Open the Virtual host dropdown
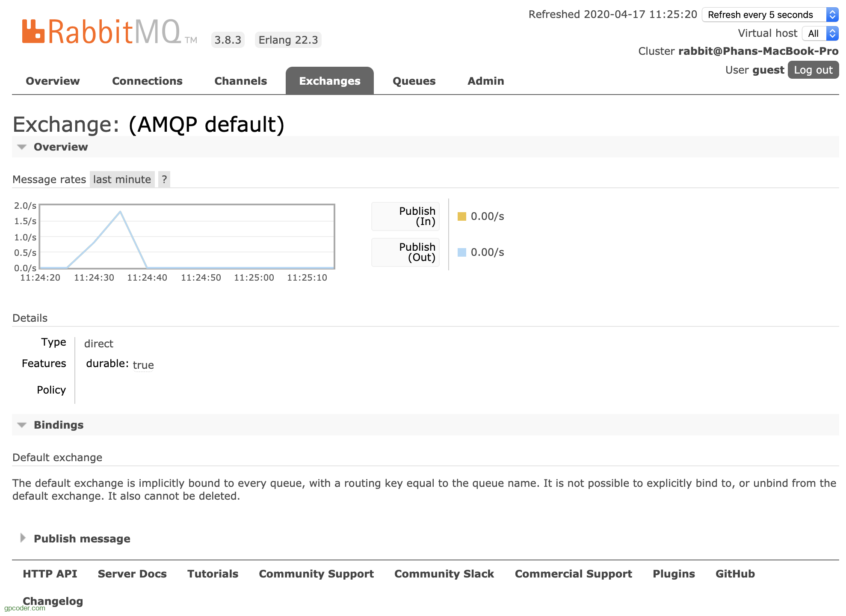This screenshot has width=846, height=616. coord(820,33)
